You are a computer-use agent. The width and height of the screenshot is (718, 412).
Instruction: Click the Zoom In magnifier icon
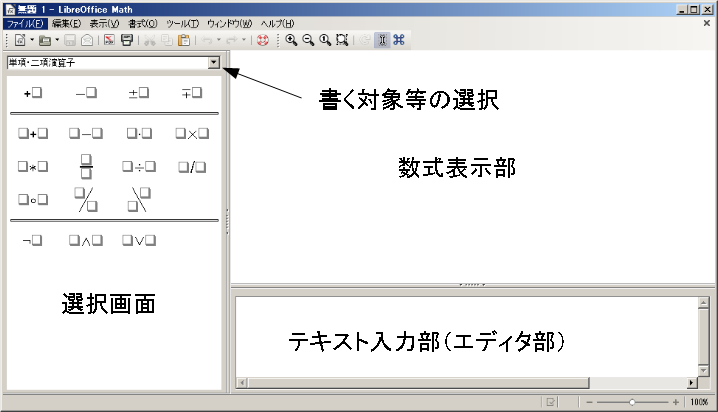coord(291,40)
